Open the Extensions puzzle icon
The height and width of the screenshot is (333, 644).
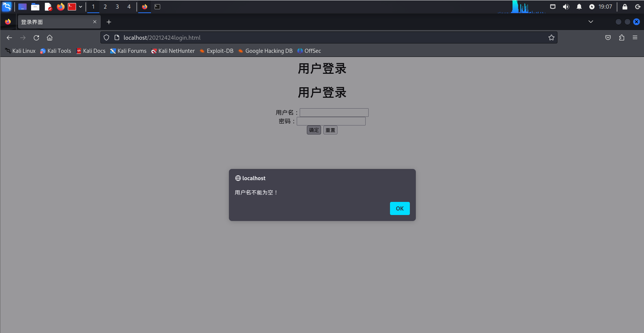tap(622, 37)
